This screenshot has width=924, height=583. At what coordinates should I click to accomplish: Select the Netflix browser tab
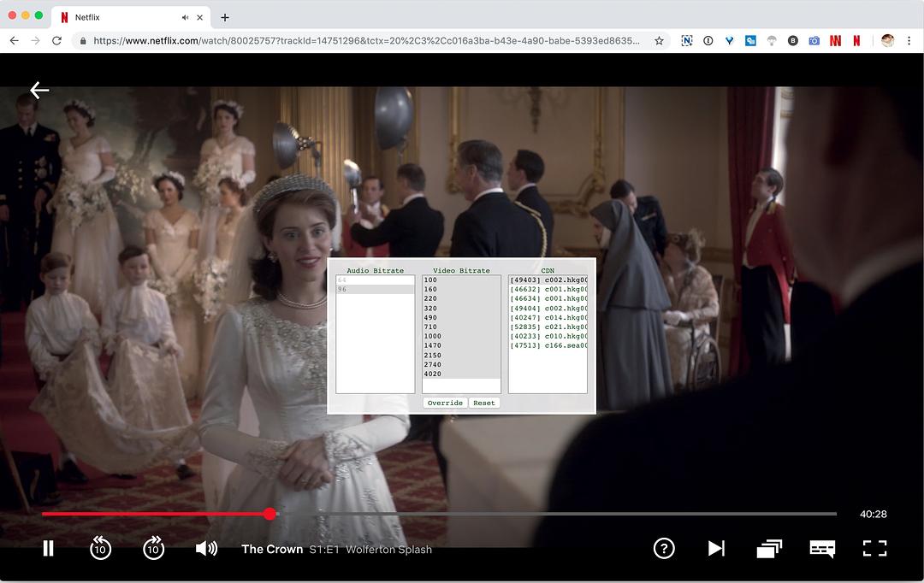(x=130, y=18)
